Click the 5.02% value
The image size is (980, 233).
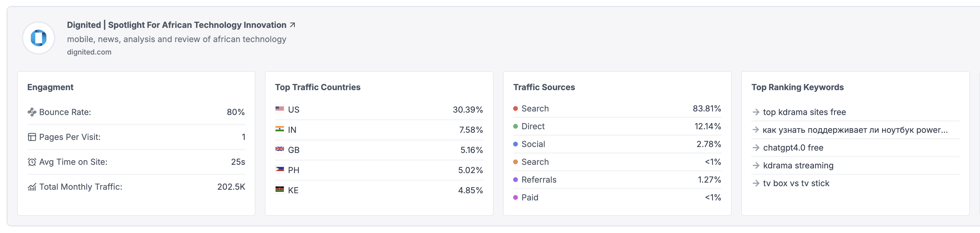tap(470, 170)
